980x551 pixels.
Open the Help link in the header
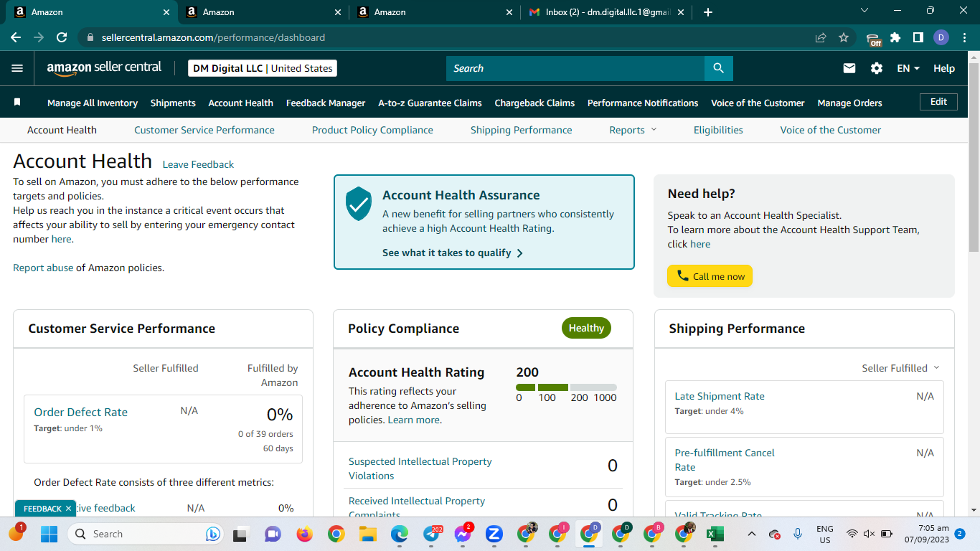click(944, 68)
